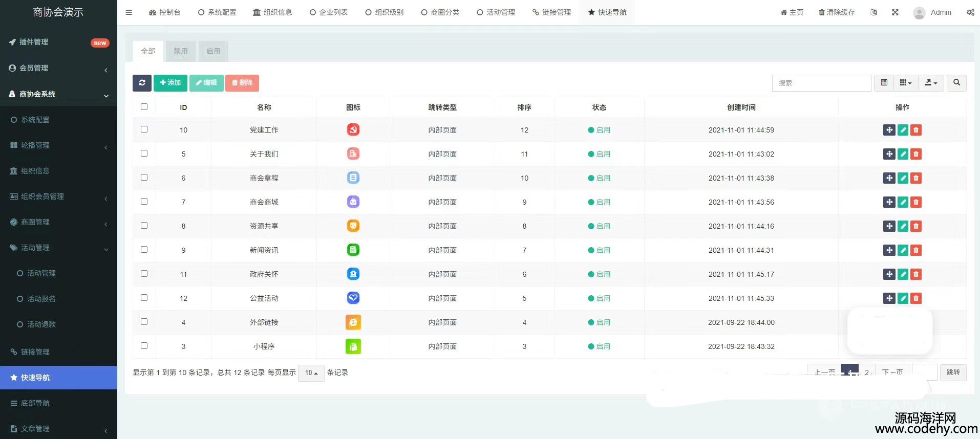
Task: Select the checkbox for 小程序 row
Action: [144, 346]
